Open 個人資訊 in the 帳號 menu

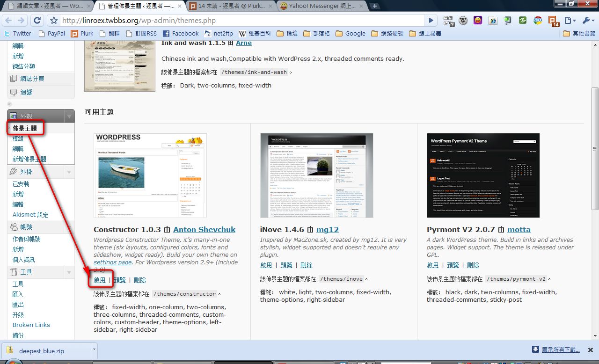(24, 260)
